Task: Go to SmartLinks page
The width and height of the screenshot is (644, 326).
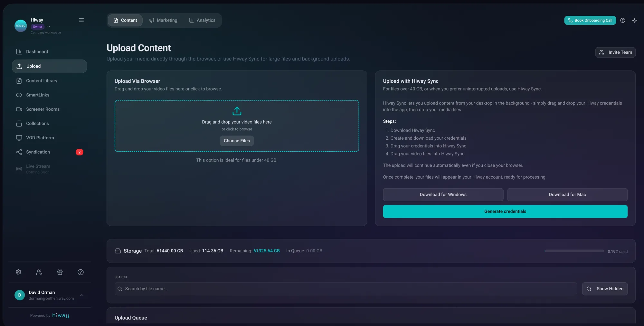Action: tap(49, 95)
